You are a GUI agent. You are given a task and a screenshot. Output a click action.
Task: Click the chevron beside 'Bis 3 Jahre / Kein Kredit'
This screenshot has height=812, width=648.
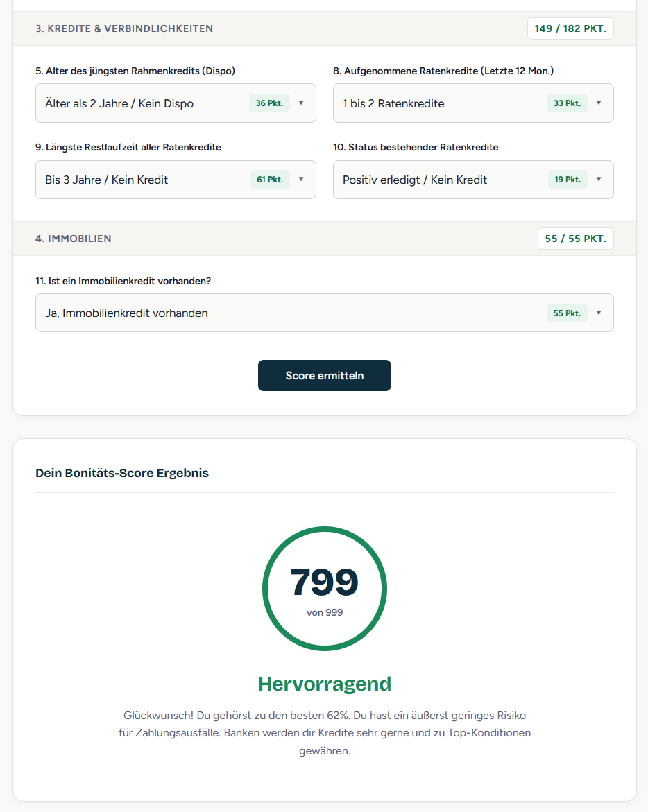point(301,179)
